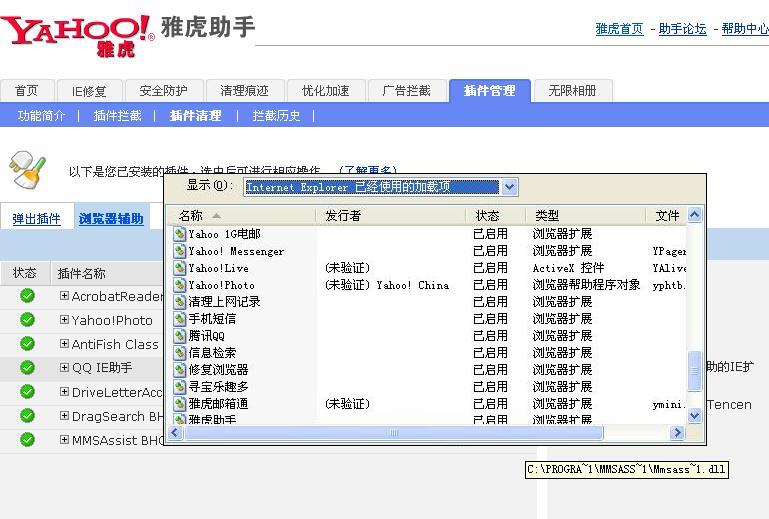Sort add-ons by 类型 column
The image size is (769, 519).
pos(586,215)
